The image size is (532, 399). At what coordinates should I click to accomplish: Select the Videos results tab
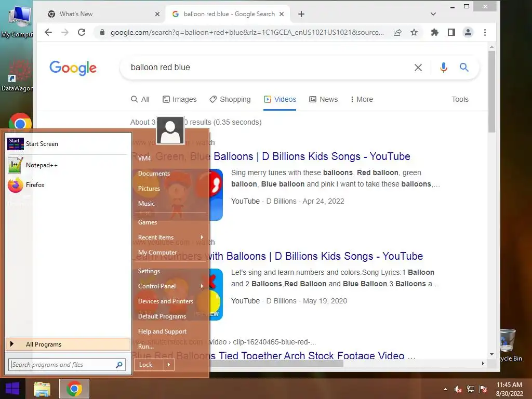pos(280,99)
